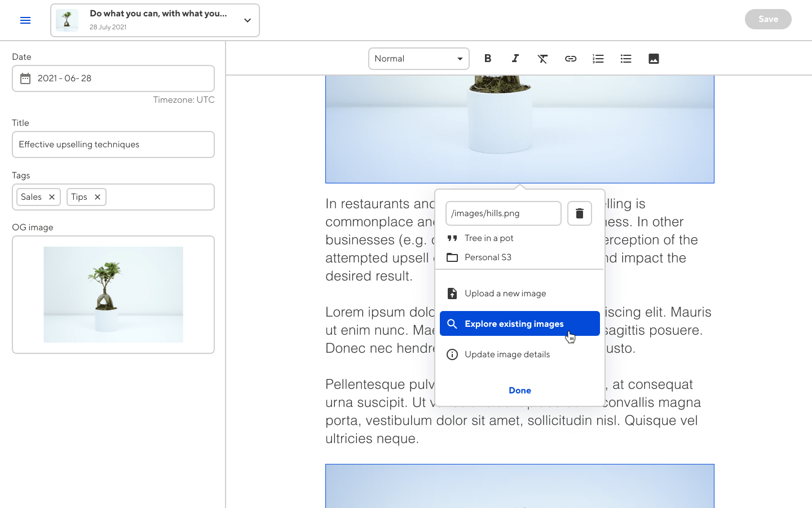812x508 pixels.
Task: Click the Sales tag label
Action: [x=32, y=197]
